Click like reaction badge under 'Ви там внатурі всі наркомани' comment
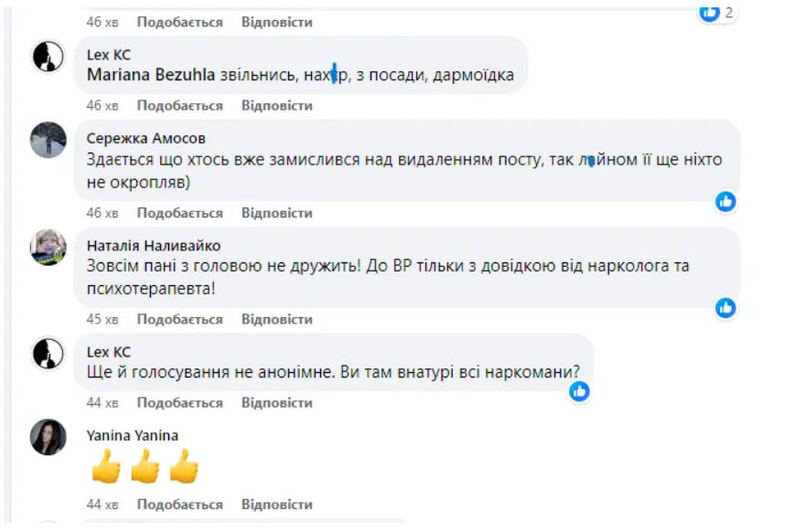The width and height of the screenshot is (795, 532). click(579, 392)
